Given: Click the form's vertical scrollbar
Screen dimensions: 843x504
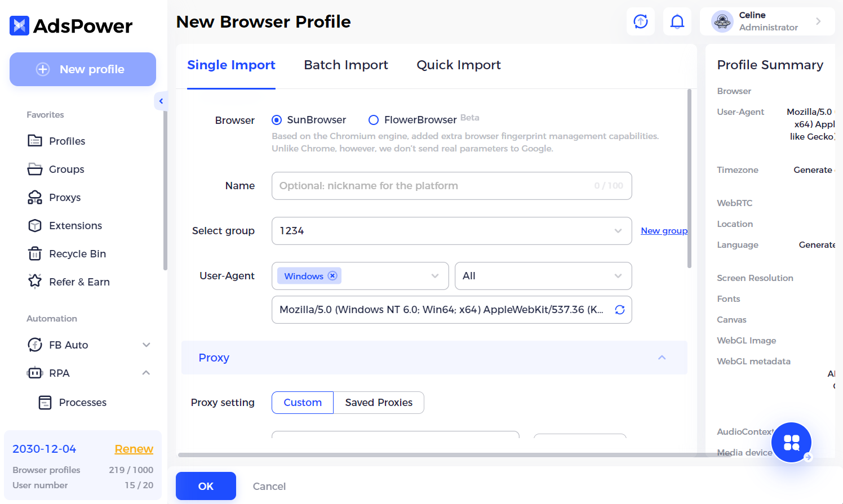Looking at the screenshot, I should [x=689, y=179].
